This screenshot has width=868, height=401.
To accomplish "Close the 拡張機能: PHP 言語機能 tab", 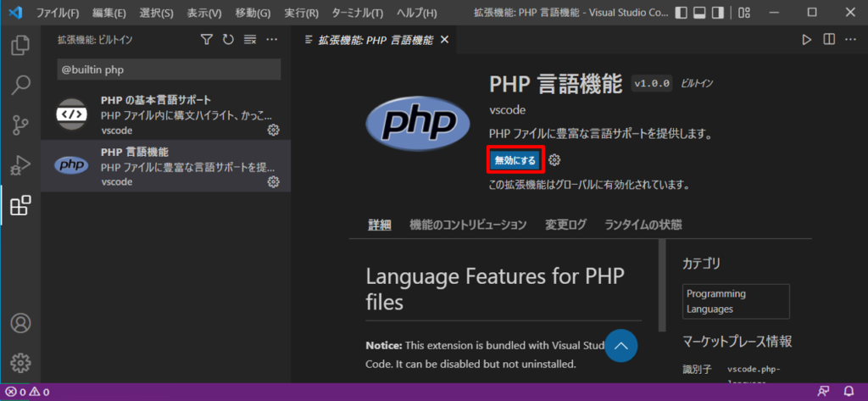I will click(444, 40).
